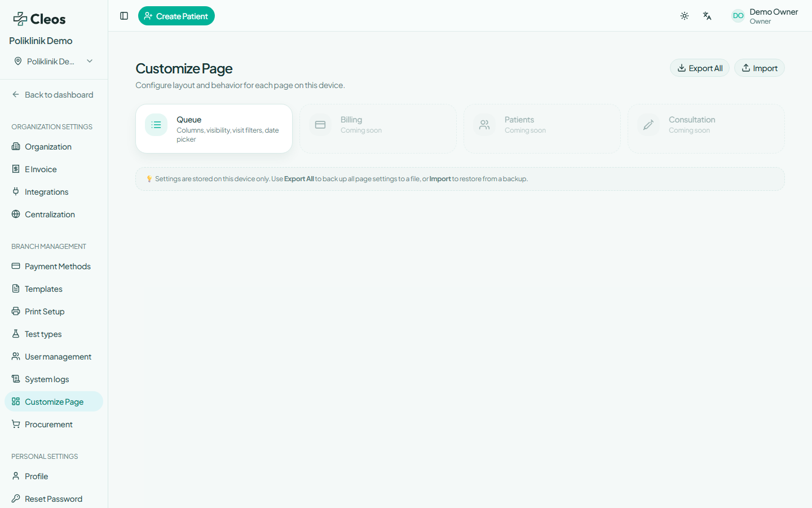Click the Create Patient button

coord(176,16)
